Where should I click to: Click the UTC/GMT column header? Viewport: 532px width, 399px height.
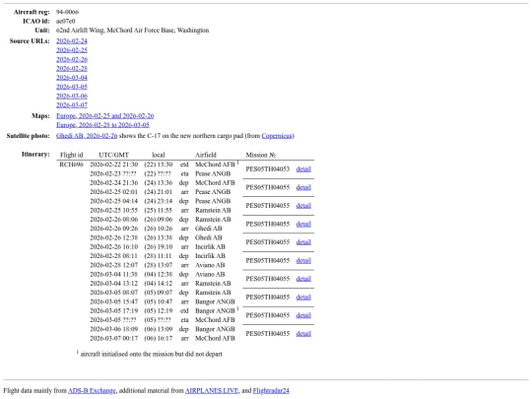click(113, 155)
